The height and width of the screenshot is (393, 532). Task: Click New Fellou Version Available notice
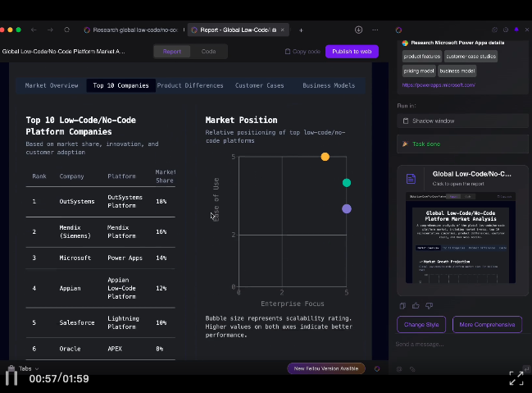click(x=326, y=368)
